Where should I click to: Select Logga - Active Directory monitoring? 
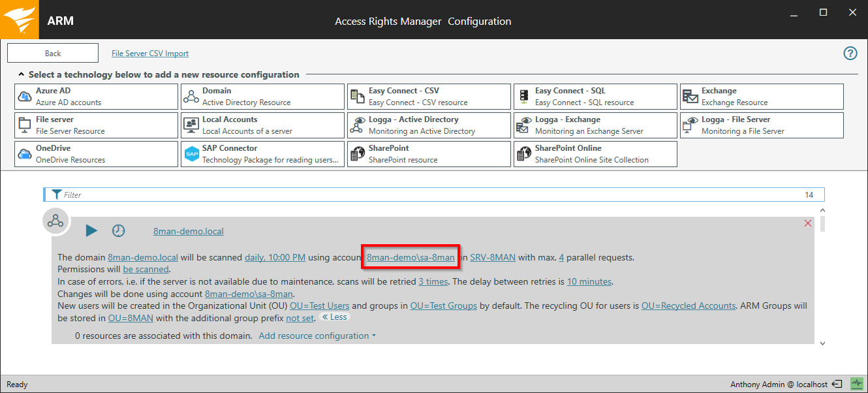(x=429, y=125)
